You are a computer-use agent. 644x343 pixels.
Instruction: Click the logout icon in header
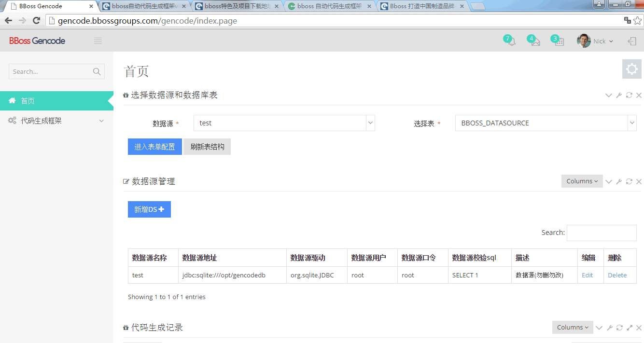pos(631,41)
